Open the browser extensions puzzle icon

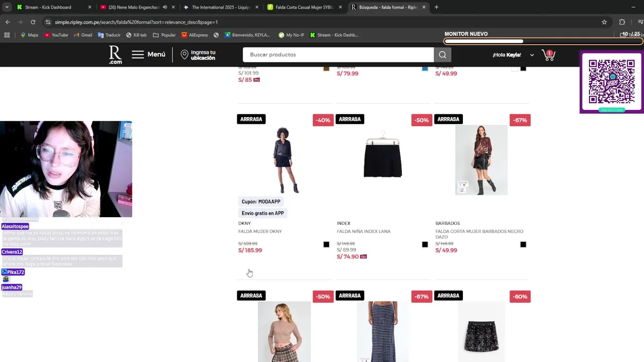click(x=622, y=22)
